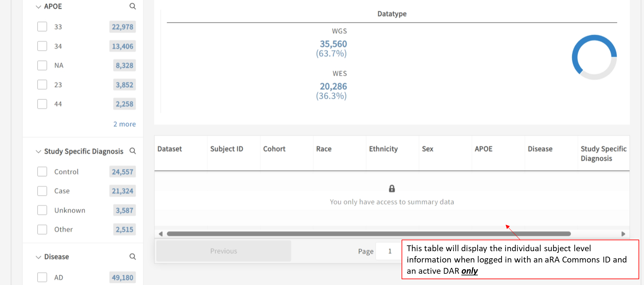Click right arrow of horizontal scrollbar
This screenshot has width=644, height=285.
623,234
